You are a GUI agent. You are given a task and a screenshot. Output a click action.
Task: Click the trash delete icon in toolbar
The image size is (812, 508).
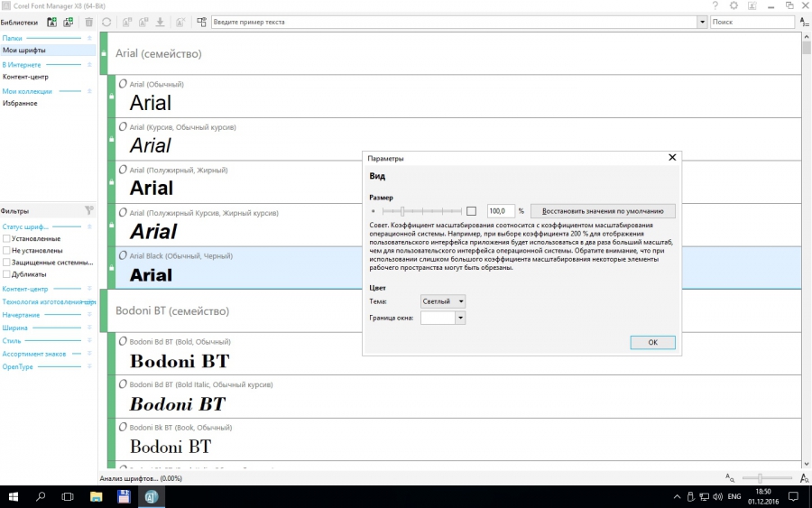[88, 22]
